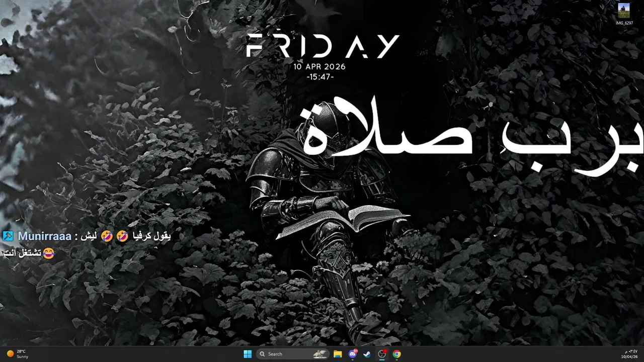Open Discord from the taskbar

[353, 354]
